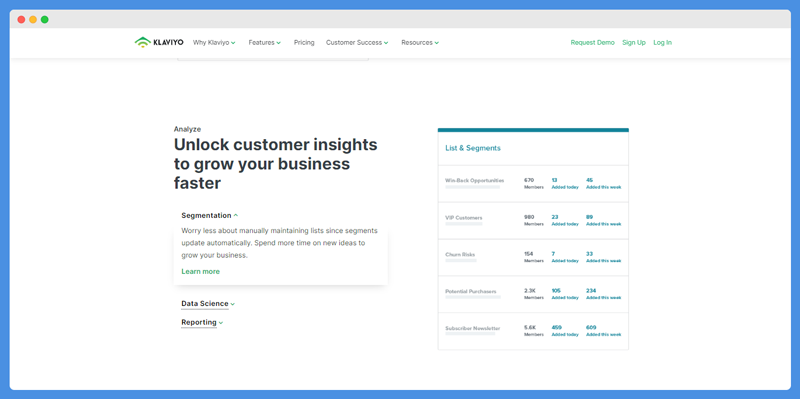The height and width of the screenshot is (399, 800).
Task: Click the Klaviyo logo in the navbar
Action: coord(159,42)
